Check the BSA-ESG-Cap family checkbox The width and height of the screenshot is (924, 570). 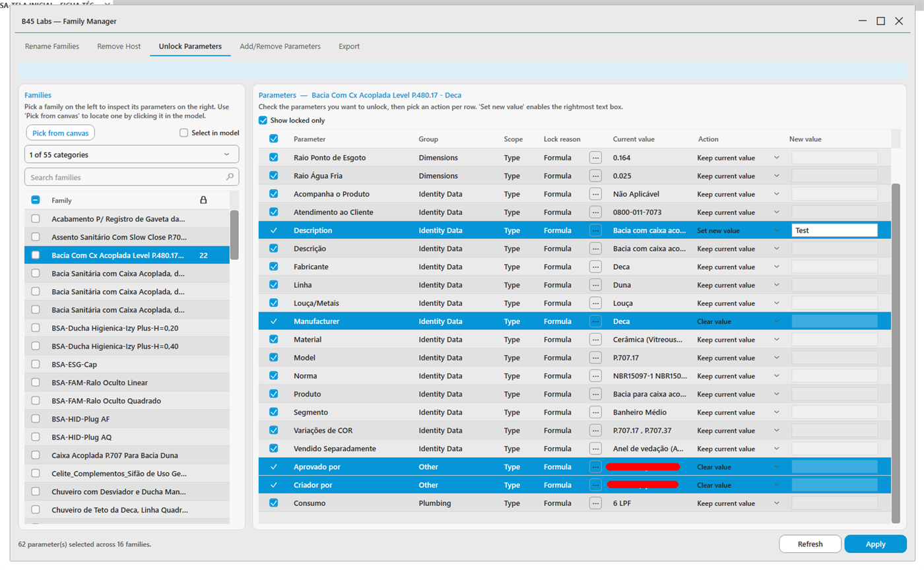(36, 364)
